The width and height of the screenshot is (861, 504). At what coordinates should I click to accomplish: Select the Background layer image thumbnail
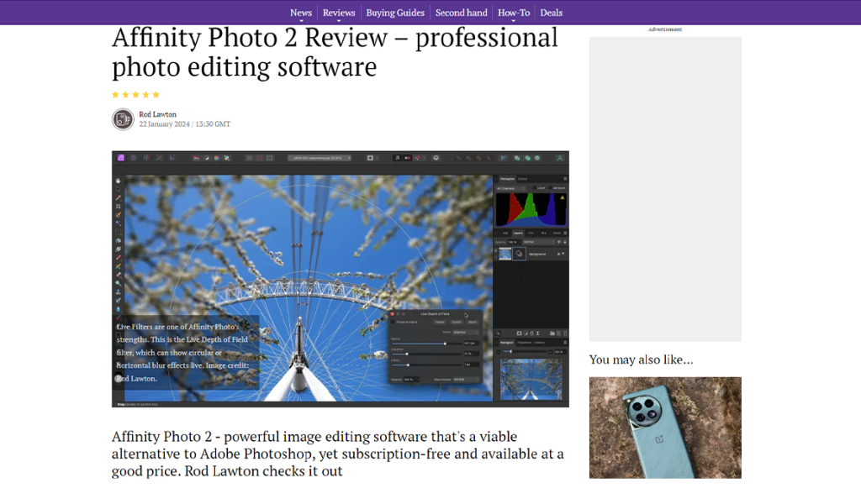pos(504,254)
